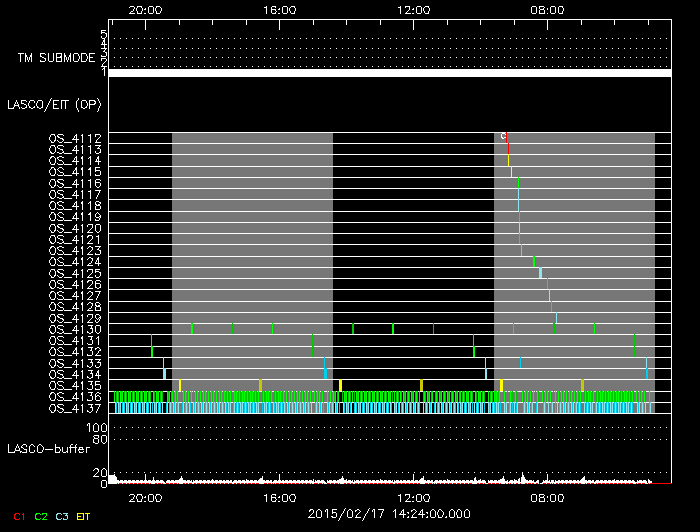Select the EIT legend entry
Image resolution: width=700 pixels, height=532 pixels.
click(x=83, y=516)
